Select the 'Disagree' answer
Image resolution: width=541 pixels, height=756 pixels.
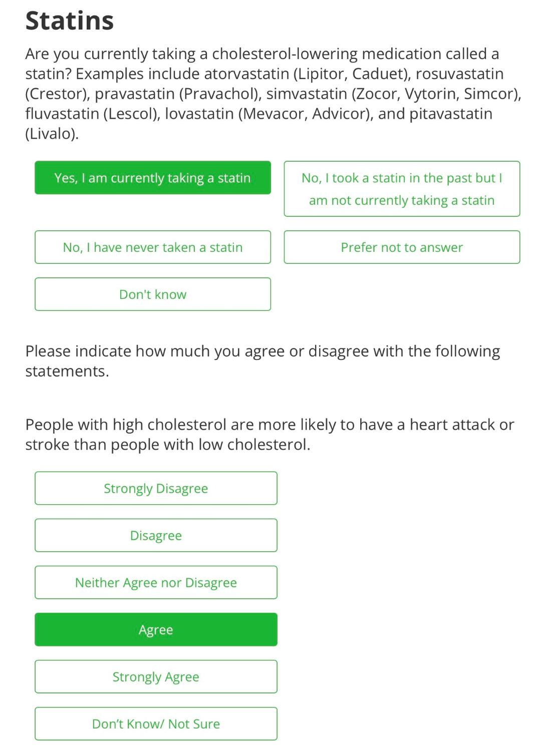click(x=156, y=535)
